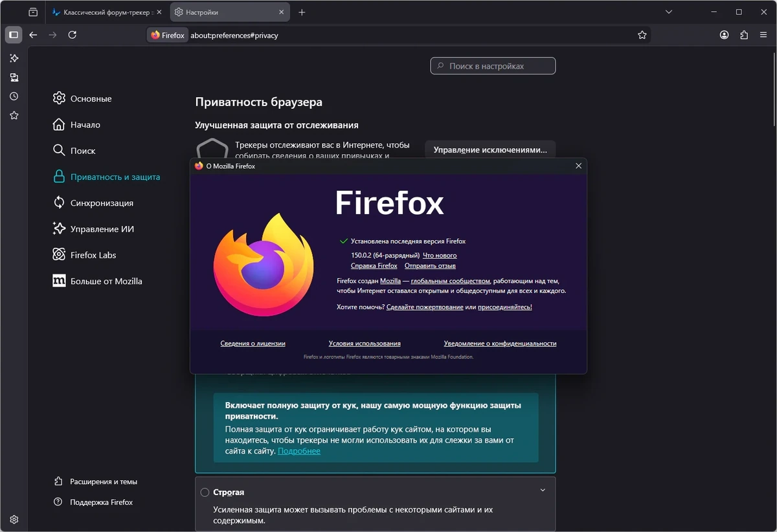The height and width of the screenshot is (532, 777).
Task: Open Уведомление о конфиденциальности link
Action: (x=500, y=344)
